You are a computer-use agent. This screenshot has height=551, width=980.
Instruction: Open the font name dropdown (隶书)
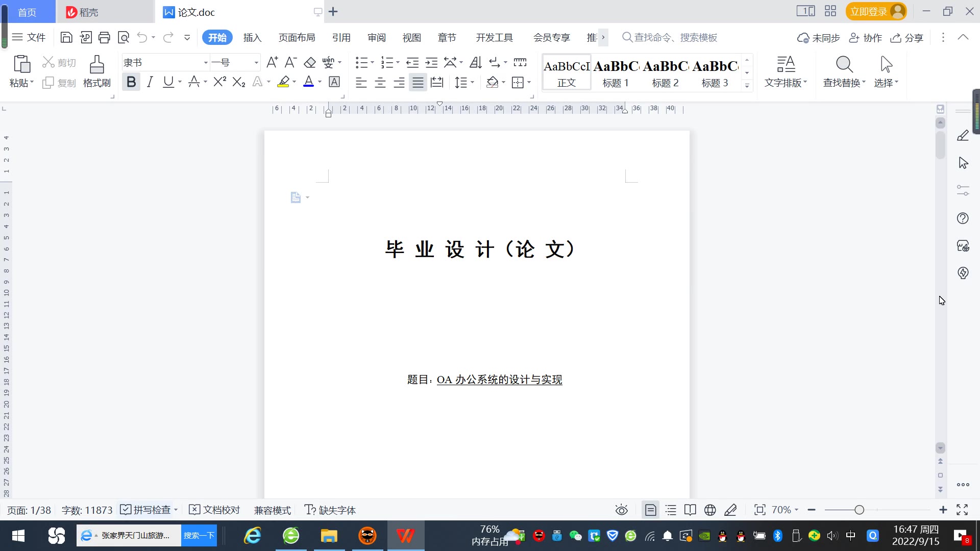(206, 63)
